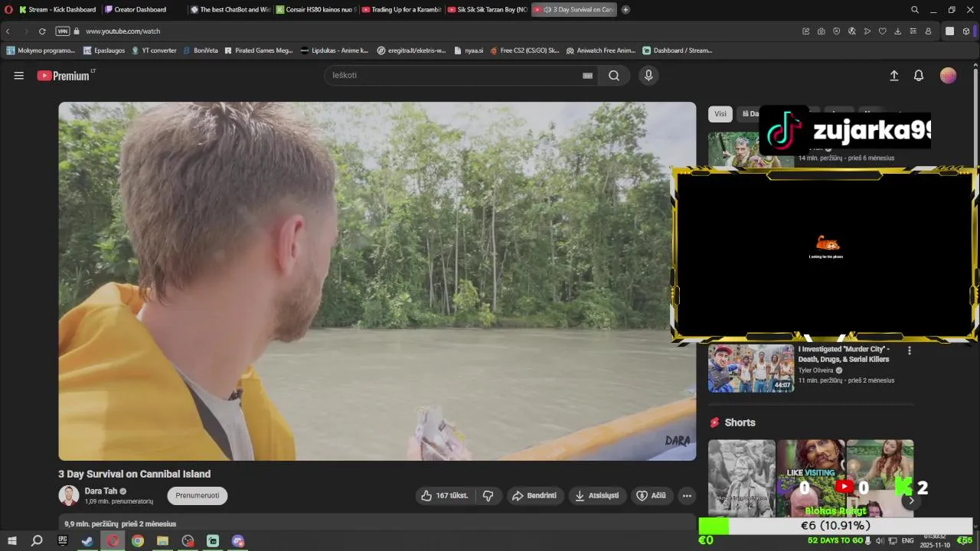Select the Visi filter chip
Image resolution: width=980 pixels, height=551 pixels.
pos(720,114)
